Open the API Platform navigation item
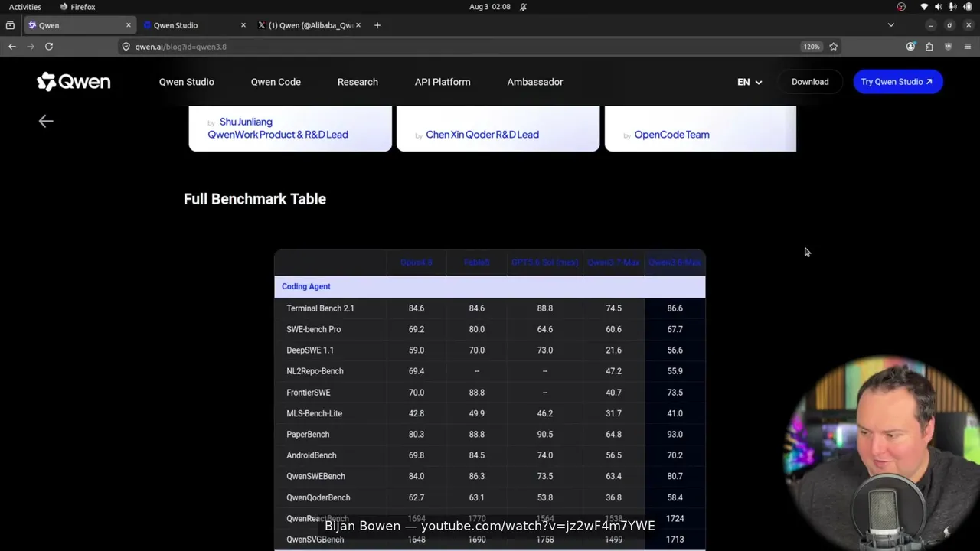This screenshot has width=980, height=551. point(443,82)
